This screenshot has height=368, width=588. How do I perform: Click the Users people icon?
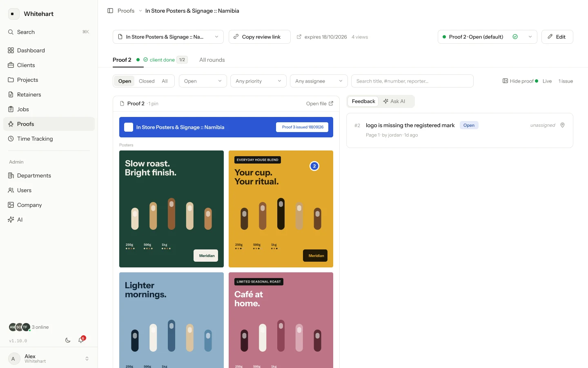click(x=11, y=190)
